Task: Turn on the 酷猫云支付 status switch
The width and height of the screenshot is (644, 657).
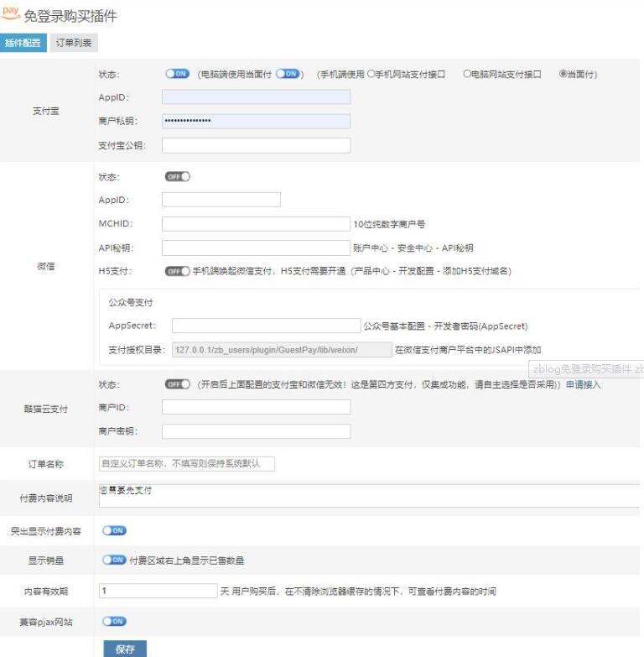Action: click(x=177, y=384)
